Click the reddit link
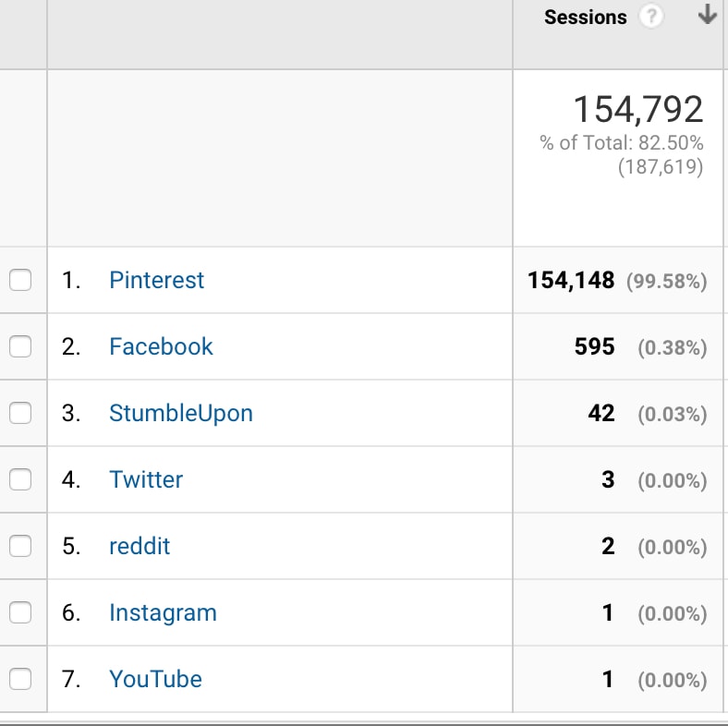728x726 pixels. tap(140, 546)
